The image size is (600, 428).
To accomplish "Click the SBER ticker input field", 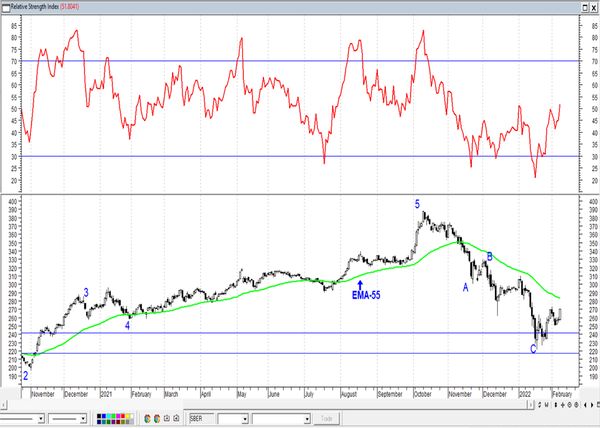I will (195, 418).
